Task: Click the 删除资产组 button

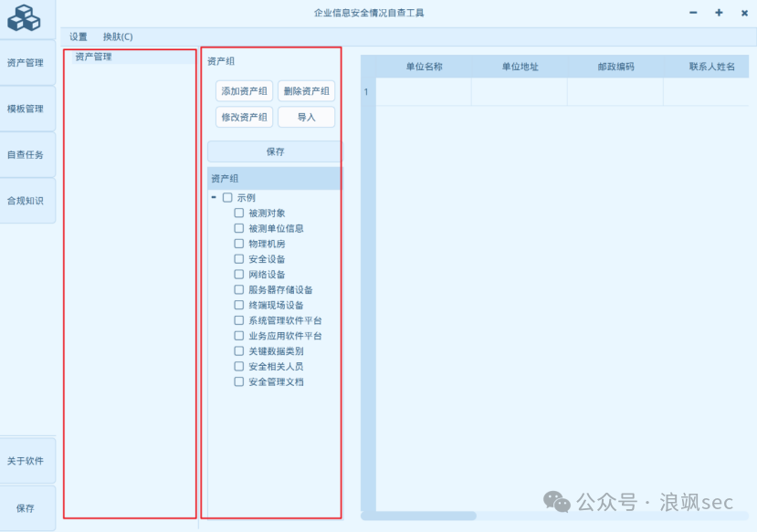Action: [307, 91]
